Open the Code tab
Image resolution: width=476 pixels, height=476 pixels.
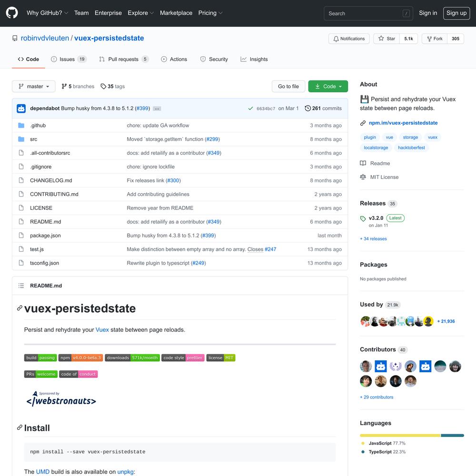[29, 59]
